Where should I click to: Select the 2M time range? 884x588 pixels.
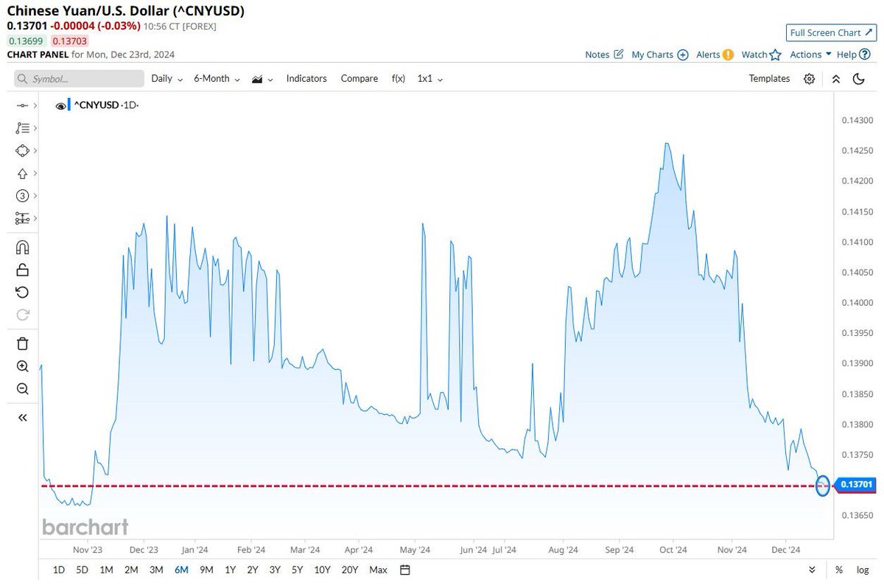click(131, 570)
